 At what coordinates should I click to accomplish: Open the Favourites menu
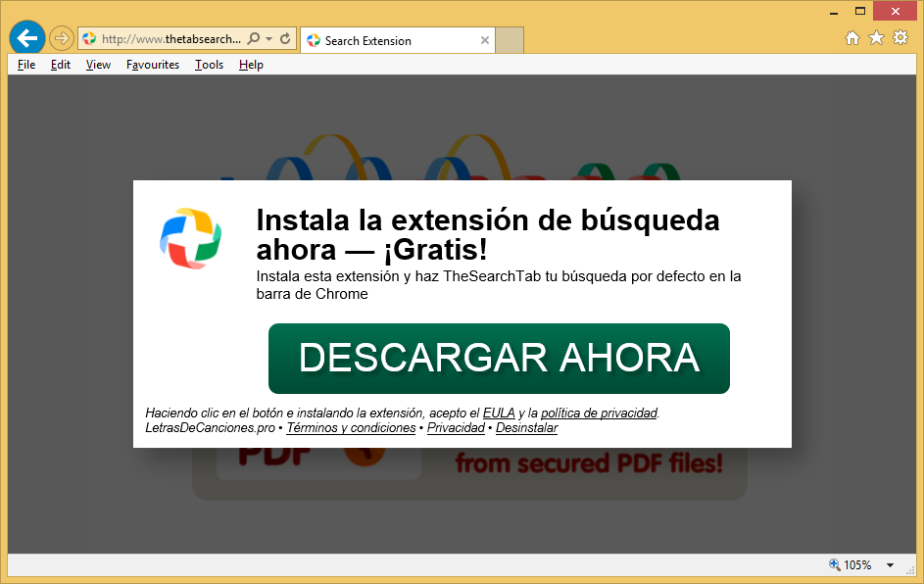[x=153, y=65]
